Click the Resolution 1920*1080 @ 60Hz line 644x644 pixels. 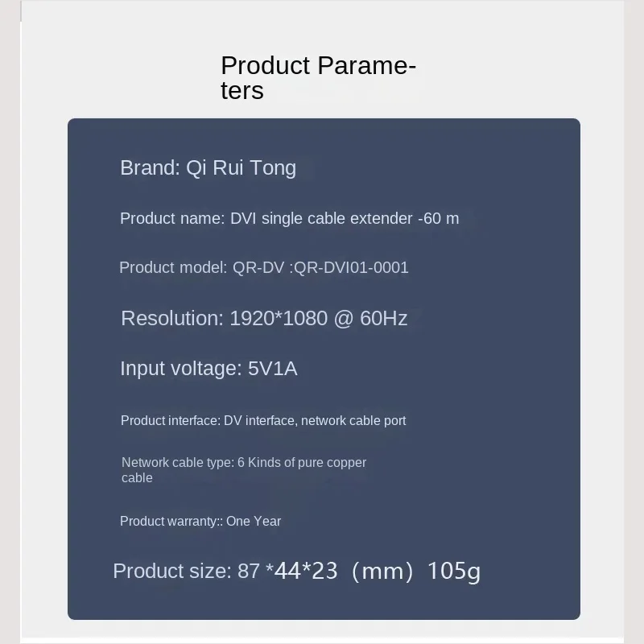(x=264, y=318)
